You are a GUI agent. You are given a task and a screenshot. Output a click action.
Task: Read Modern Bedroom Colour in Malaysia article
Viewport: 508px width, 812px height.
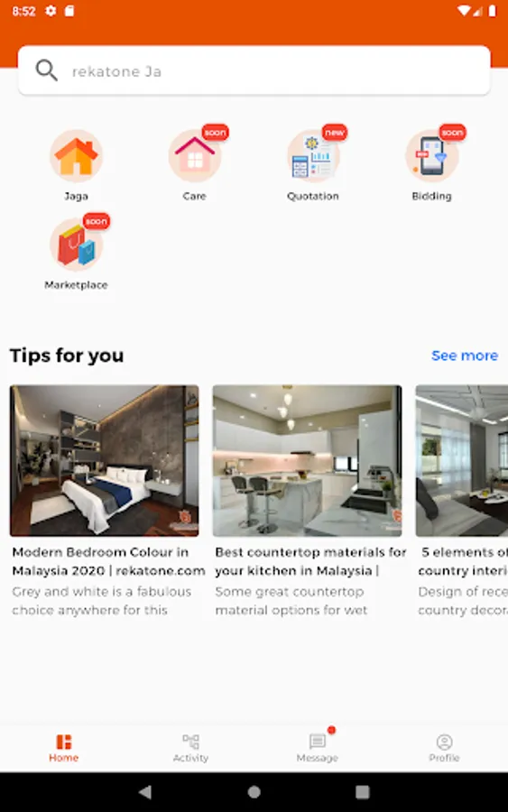click(108, 561)
